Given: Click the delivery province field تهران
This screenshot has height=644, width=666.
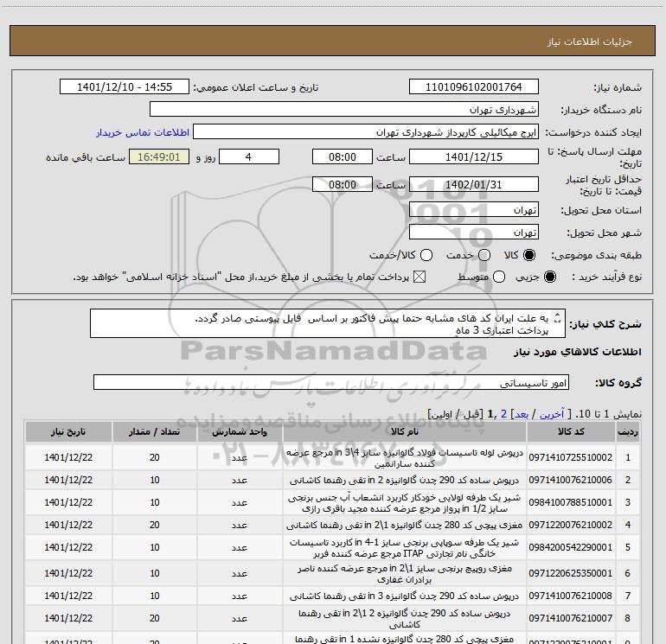Looking at the screenshot, I should click(x=474, y=210).
